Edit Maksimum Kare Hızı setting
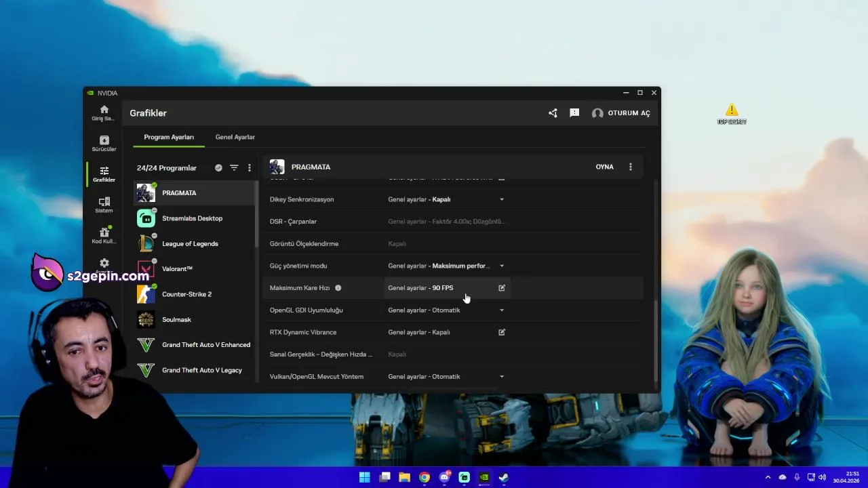868x488 pixels. [502, 288]
